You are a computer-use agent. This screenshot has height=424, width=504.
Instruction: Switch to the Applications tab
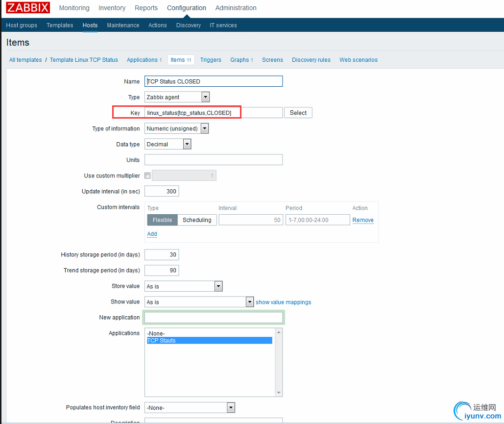(x=144, y=60)
